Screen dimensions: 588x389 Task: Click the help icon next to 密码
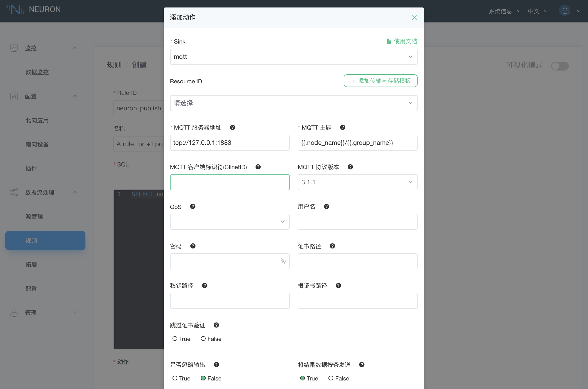point(193,246)
